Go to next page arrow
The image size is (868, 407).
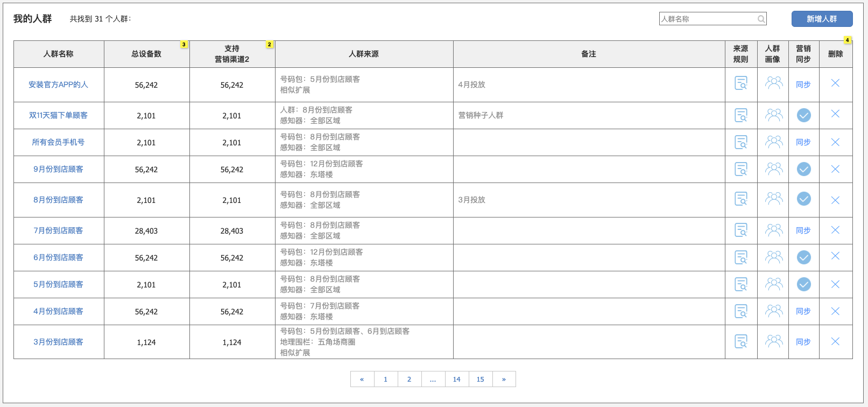coord(504,379)
